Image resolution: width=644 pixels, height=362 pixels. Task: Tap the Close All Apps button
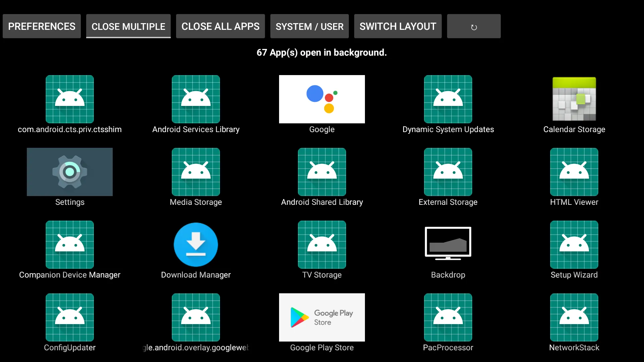220,26
